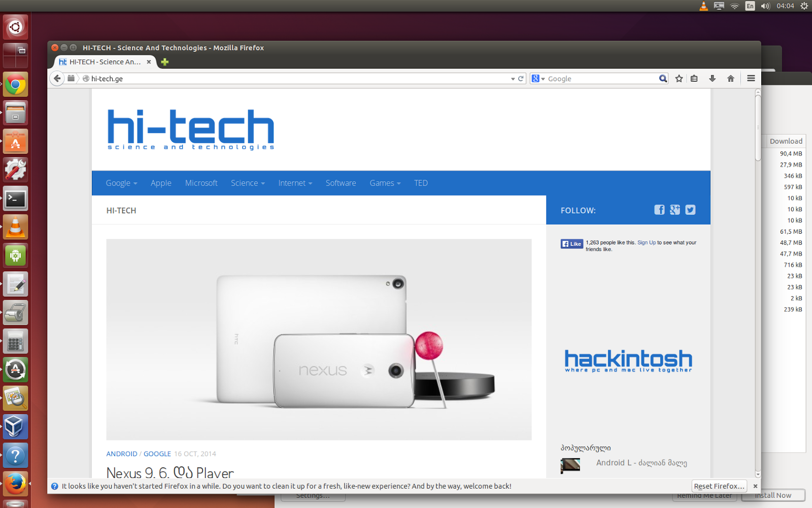812x508 pixels.
Task: Open the Microsoft menu item
Action: coord(201,183)
